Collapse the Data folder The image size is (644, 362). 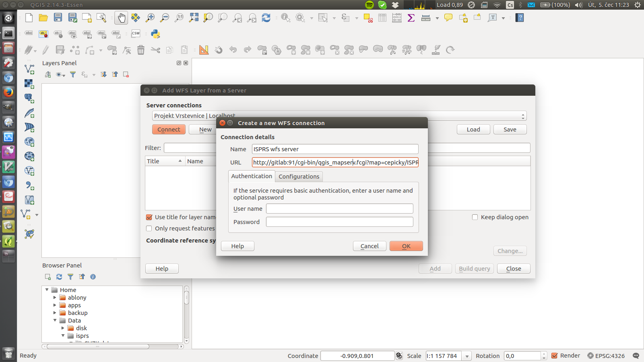coord(55,321)
